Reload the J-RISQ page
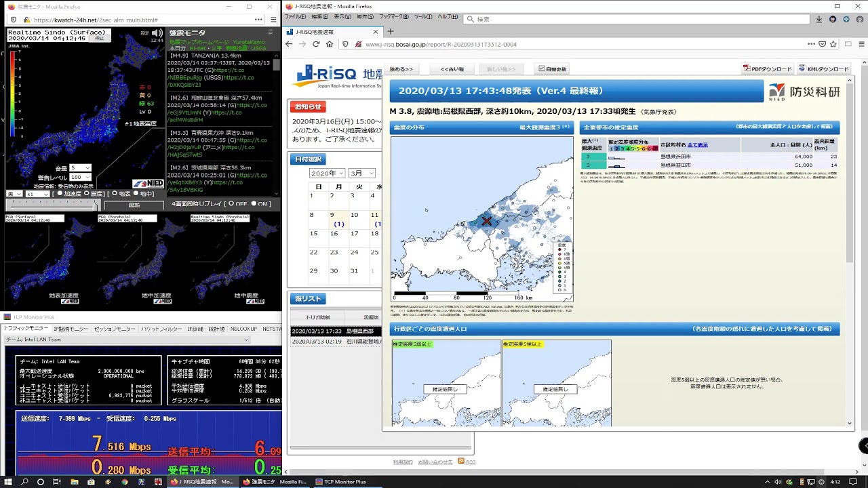The height and width of the screenshot is (488, 868). pos(316,44)
